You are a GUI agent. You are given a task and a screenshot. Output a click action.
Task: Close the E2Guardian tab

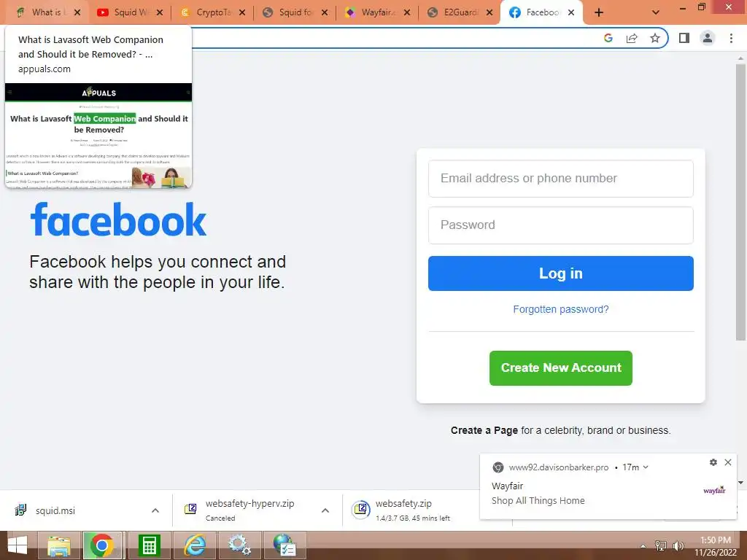489,12
